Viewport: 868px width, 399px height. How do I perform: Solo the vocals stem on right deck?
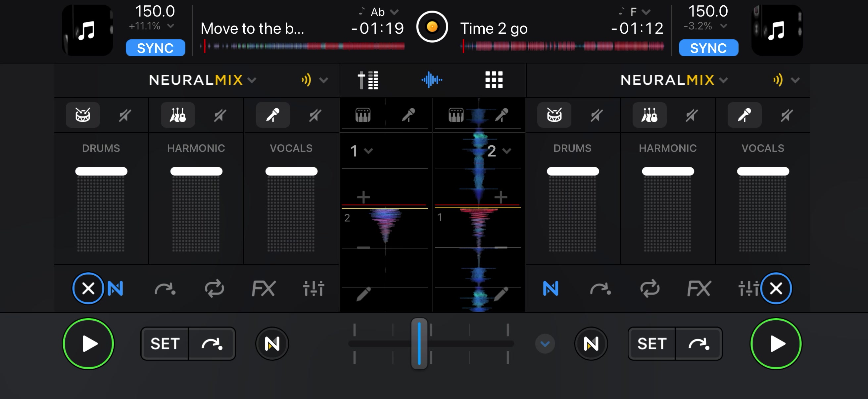pyautogui.click(x=744, y=115)
